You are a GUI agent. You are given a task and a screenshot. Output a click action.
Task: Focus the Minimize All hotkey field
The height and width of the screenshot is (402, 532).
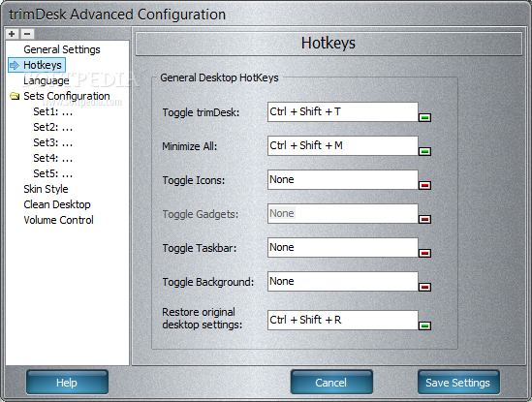click(x=343, y=146)
